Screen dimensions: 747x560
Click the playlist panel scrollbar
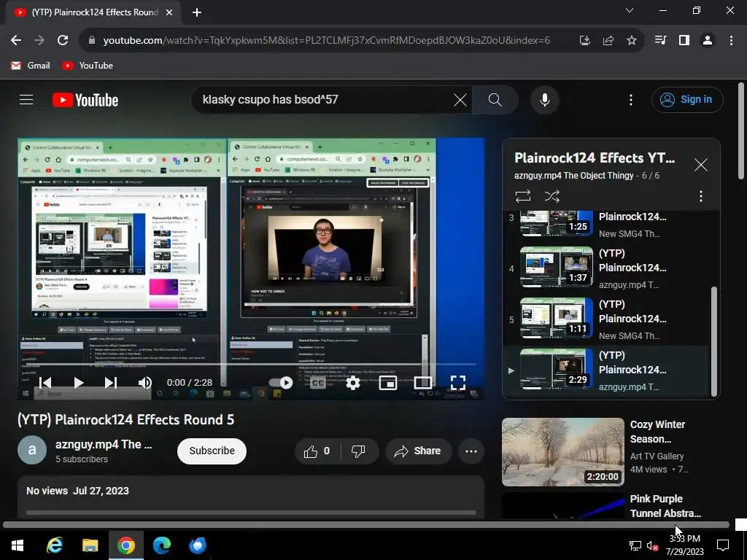713,341
